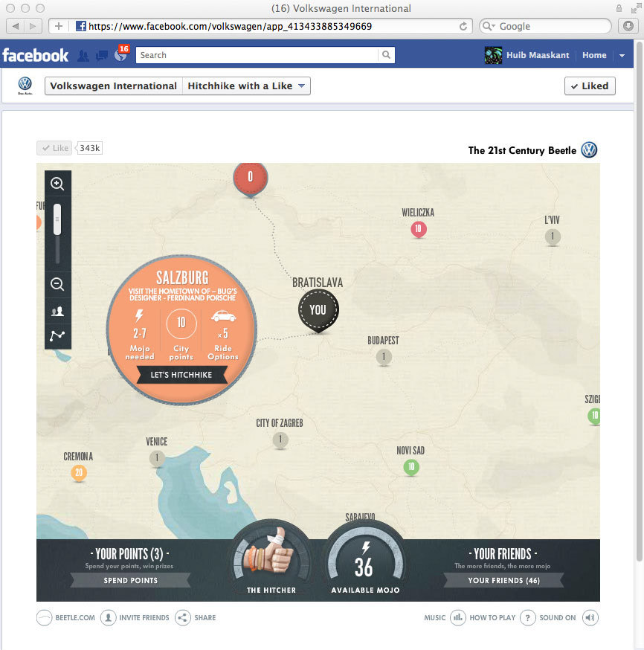Select the Venice city marker

pos(157,458)
